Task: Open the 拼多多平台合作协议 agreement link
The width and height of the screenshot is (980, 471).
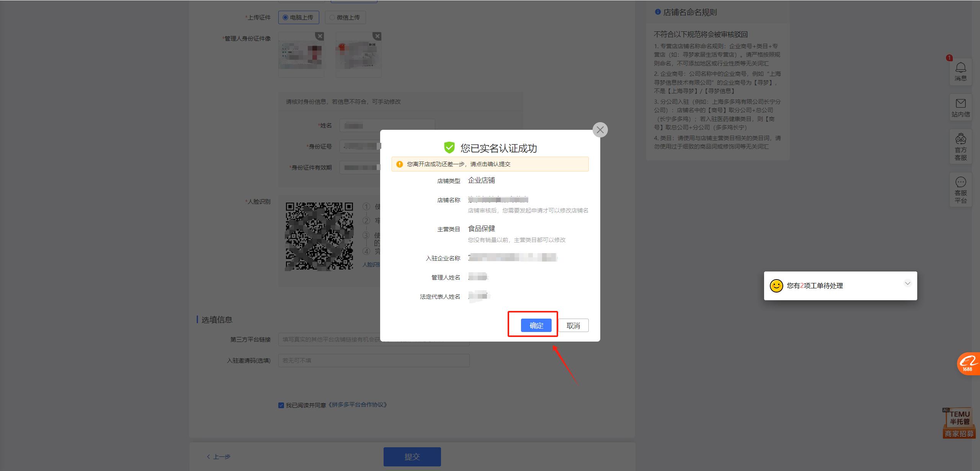Action: [x=359, y=405]
